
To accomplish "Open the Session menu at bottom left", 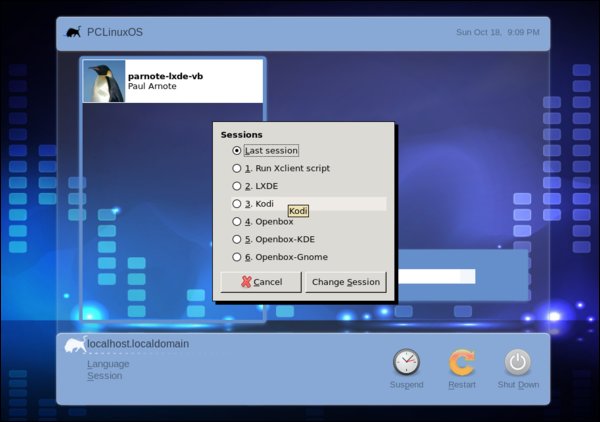I will tap(105, 376).
